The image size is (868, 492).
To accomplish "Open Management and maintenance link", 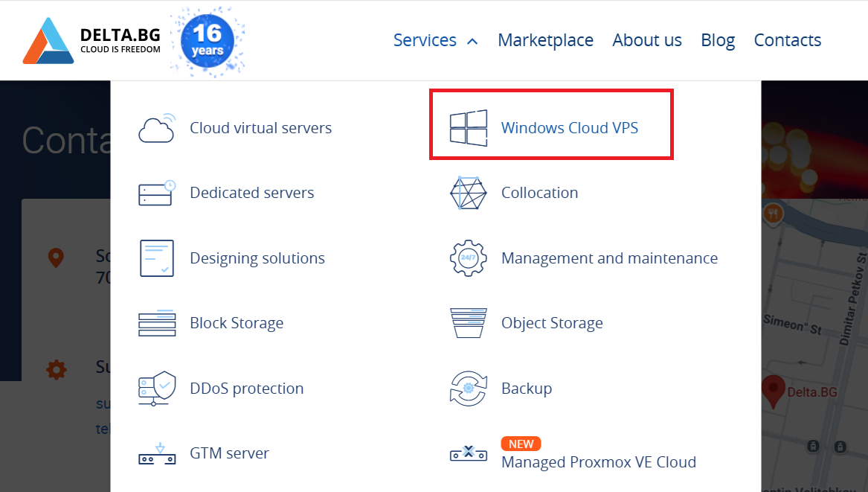I will [x=609, y=258].
